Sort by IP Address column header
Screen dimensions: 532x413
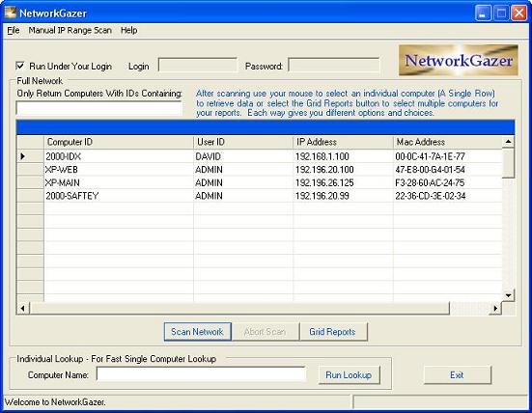tap(343, 142)
